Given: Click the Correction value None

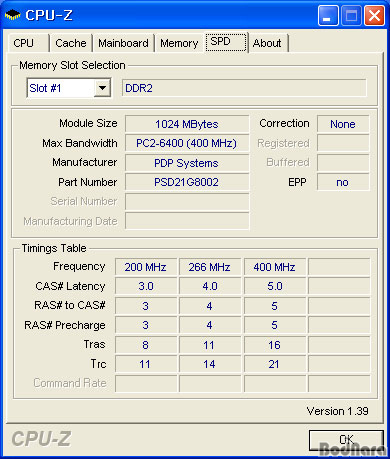Looking at the screenshot, I should coord(343,124).
